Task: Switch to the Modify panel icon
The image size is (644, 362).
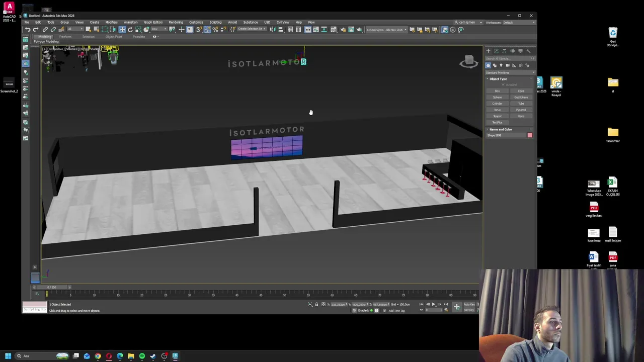Action: (496, 51)
